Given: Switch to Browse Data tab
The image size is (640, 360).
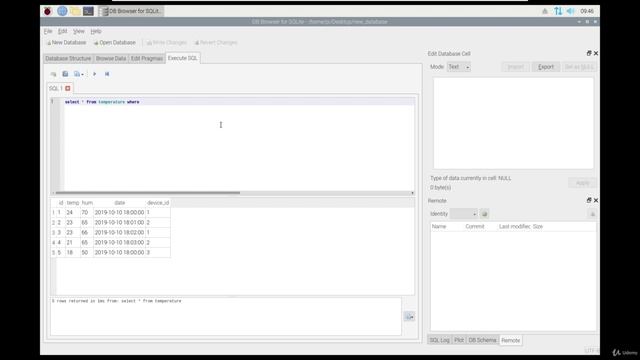Looking at the screenshot, I should click(x=111, y=58).
